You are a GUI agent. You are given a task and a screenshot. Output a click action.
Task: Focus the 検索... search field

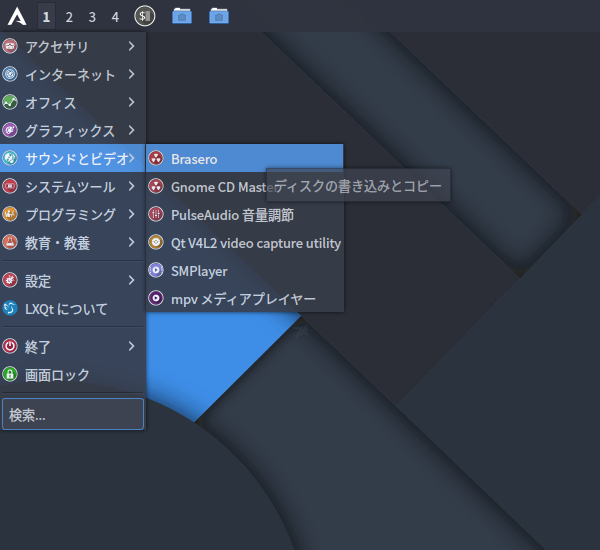coord(73,414)
